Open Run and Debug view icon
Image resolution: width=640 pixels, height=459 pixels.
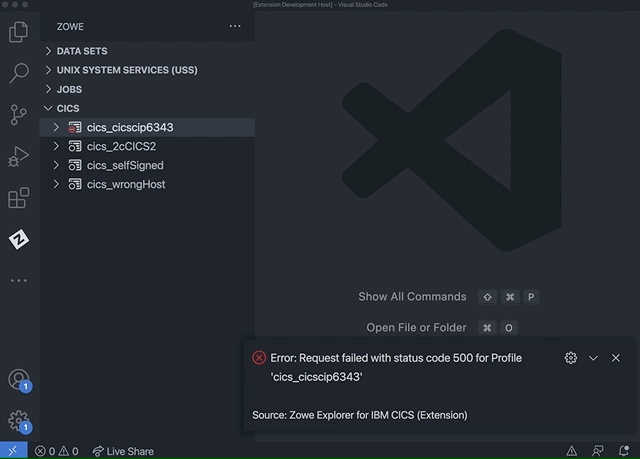(18, 156)
